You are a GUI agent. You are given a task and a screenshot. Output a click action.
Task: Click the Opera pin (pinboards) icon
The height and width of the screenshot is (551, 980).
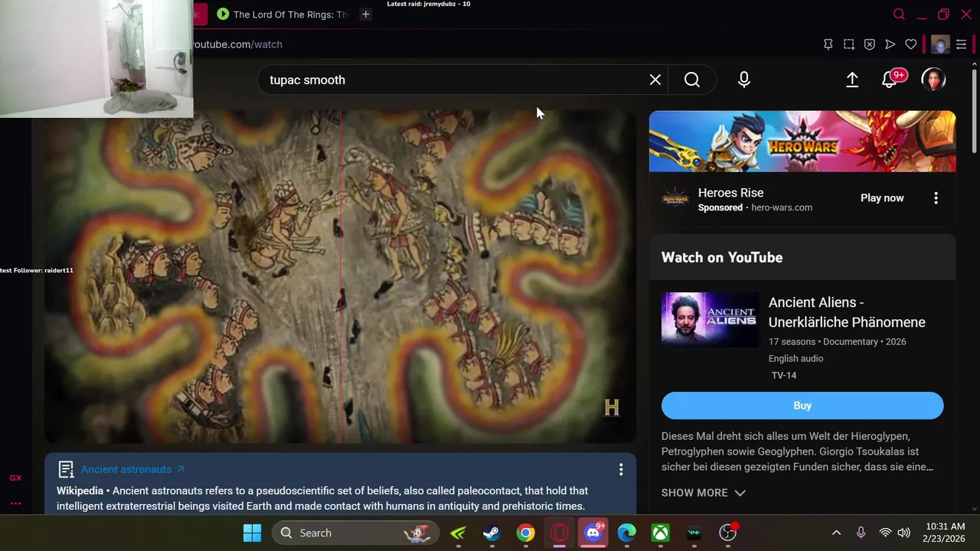(828, 44)
